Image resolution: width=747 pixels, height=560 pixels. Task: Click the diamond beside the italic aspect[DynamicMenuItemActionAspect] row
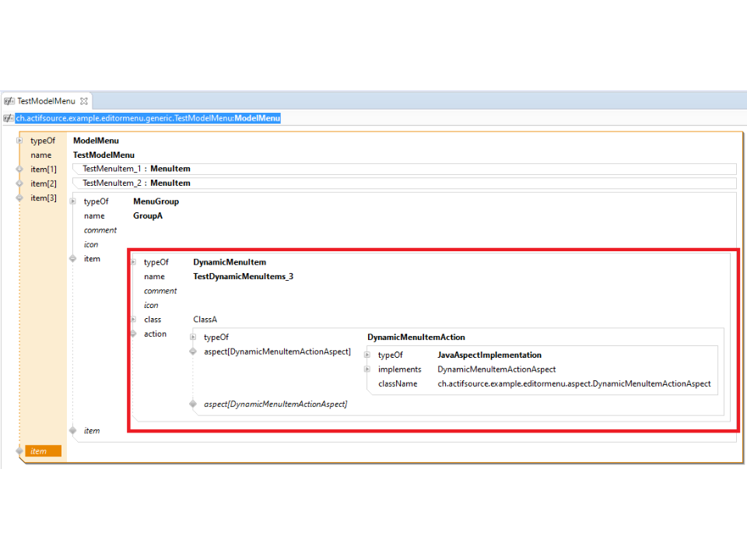pos(193,404)
